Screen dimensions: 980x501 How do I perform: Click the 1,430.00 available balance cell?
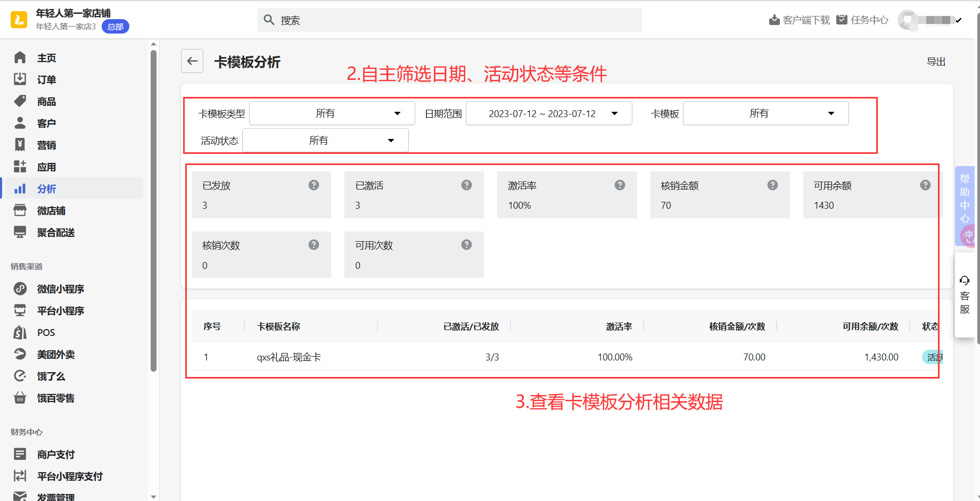[x=882, y=357]
